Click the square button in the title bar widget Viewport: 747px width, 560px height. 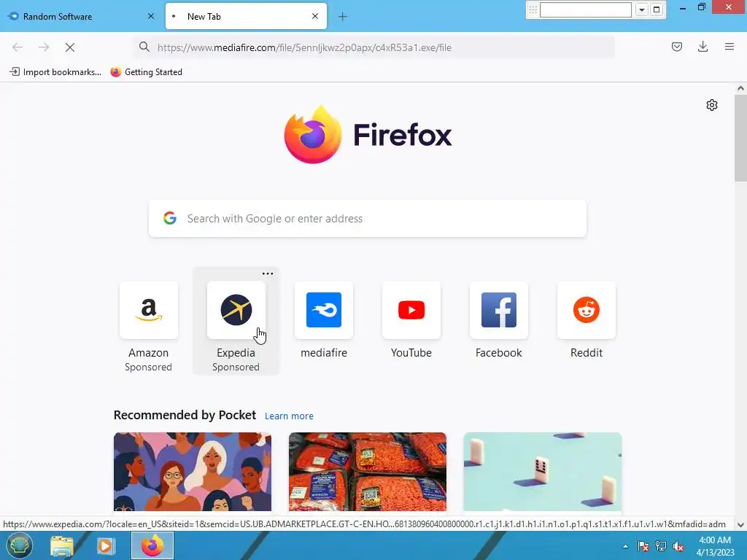point(657,9)
